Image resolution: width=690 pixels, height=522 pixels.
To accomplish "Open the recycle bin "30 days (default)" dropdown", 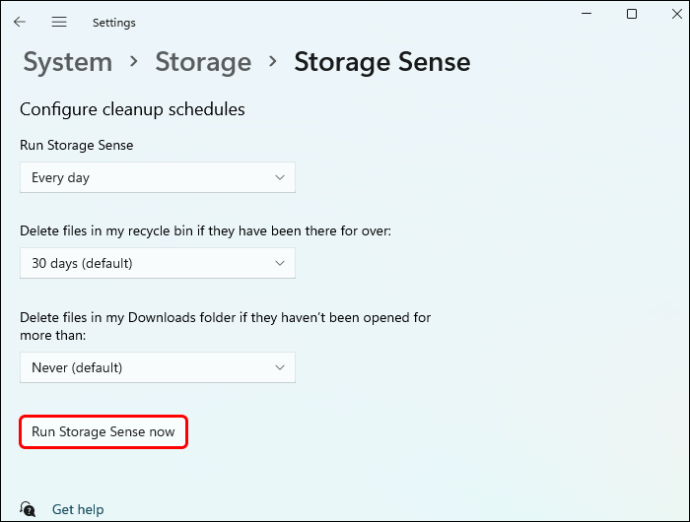I will click(157, 264).
